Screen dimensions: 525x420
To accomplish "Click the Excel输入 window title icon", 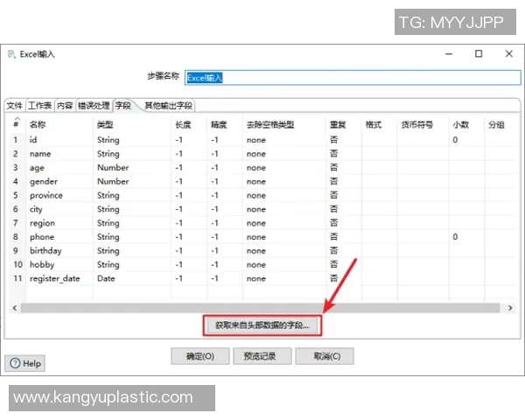I will coord(11,54).
